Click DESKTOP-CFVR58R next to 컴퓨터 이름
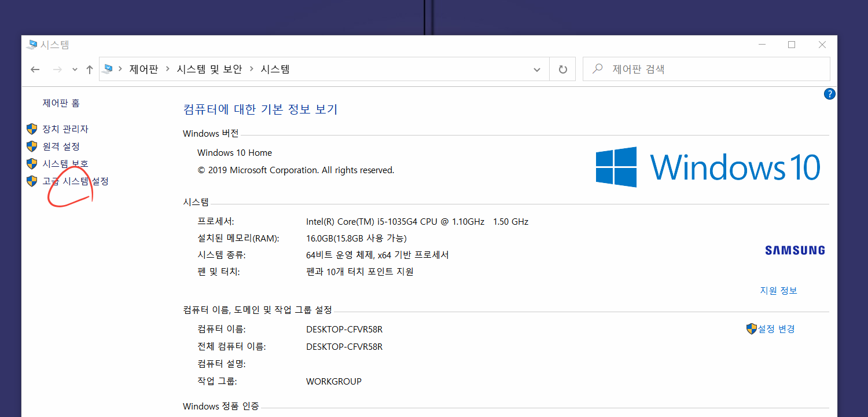868x417 pixels. pos(344,330)
